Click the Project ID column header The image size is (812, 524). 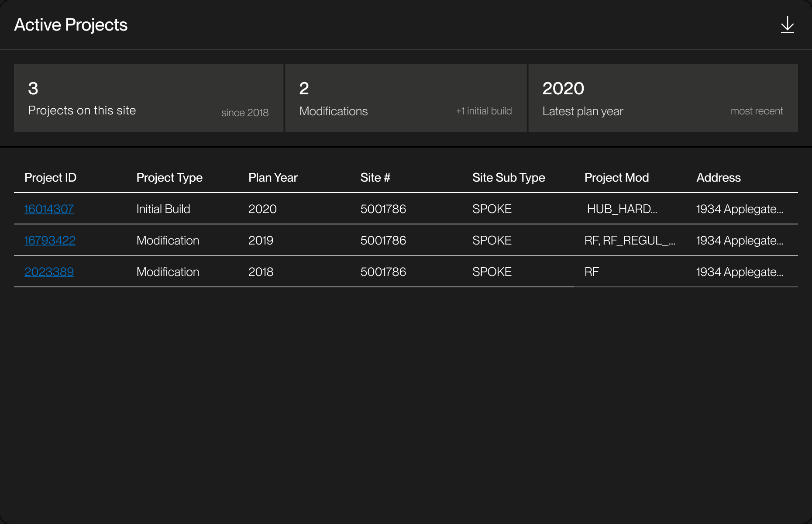[50, 177]
